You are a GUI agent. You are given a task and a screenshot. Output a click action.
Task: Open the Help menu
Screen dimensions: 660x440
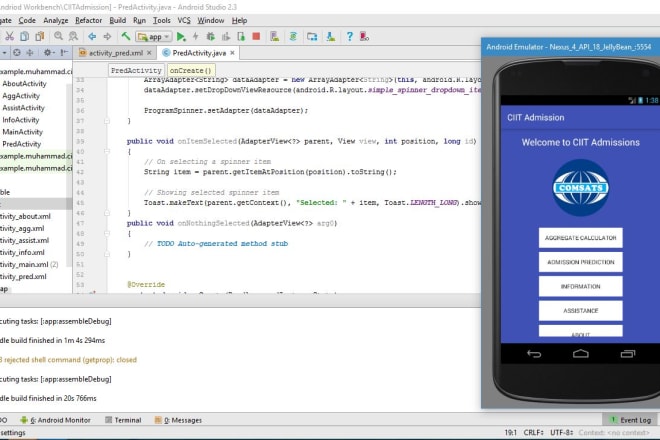(x=240, y=20)
